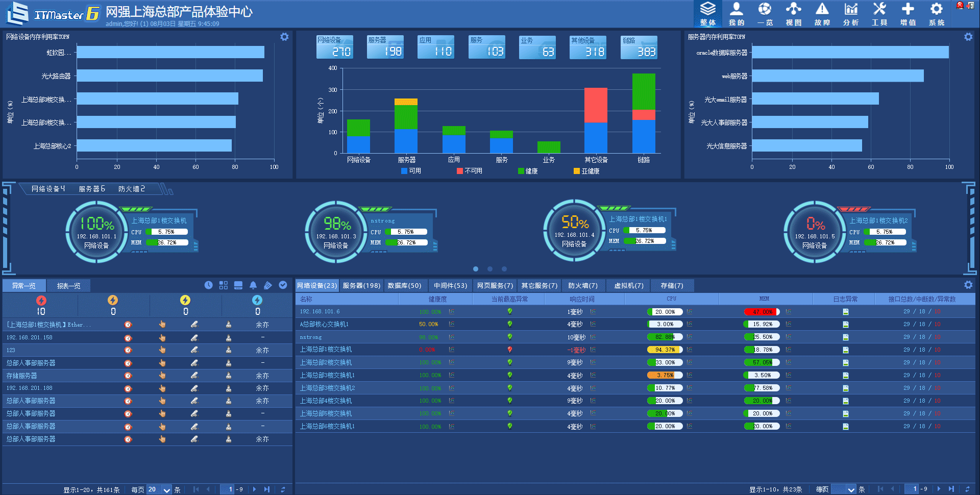Toggle the red critical alarm filter
Image resolution: width=980 pixels, height=495 pixels.
(x=41, y=301)
